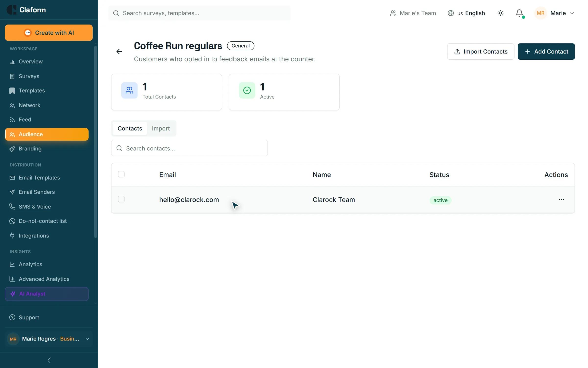Open SMS & Voice settings

tap(47, 207)
